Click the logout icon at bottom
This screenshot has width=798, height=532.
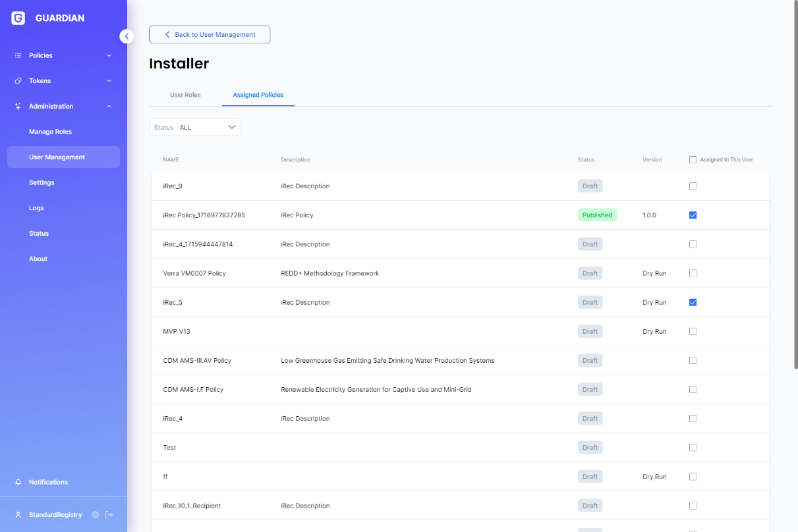click(109, 515)
